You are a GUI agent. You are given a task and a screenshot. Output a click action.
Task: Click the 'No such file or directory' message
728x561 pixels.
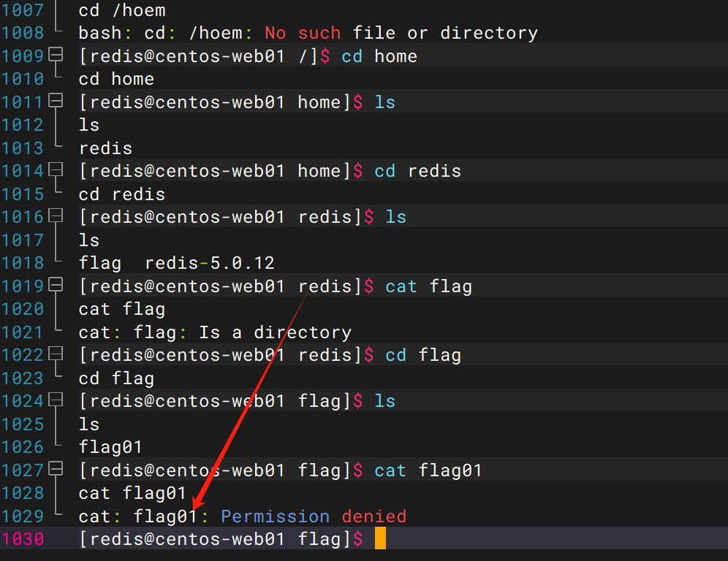click(401, 33)
